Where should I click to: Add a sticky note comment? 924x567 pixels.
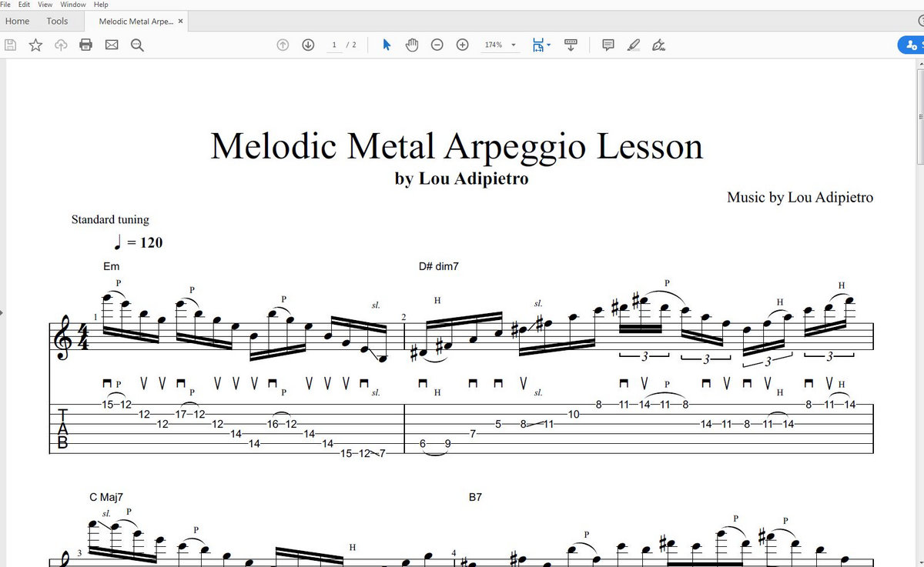608,45
